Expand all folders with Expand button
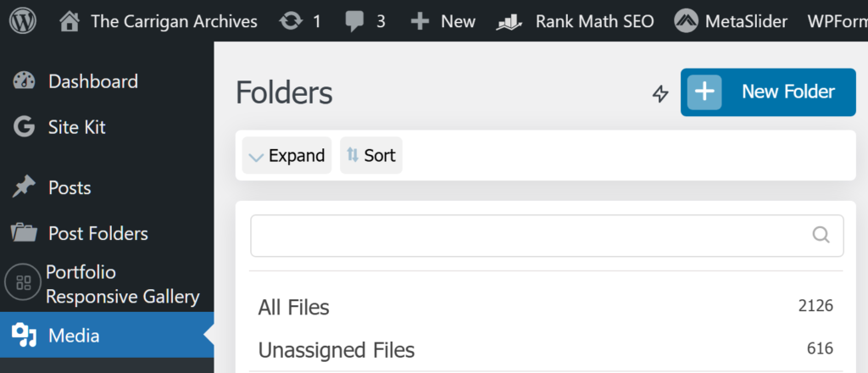868x373 pixels. [287, 156]
